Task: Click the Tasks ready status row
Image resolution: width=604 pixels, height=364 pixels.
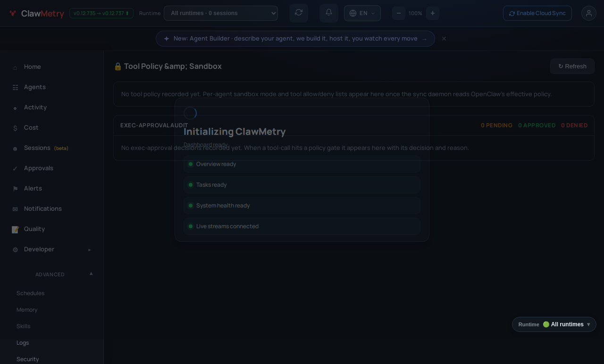Action: click(x=302, y=185)
